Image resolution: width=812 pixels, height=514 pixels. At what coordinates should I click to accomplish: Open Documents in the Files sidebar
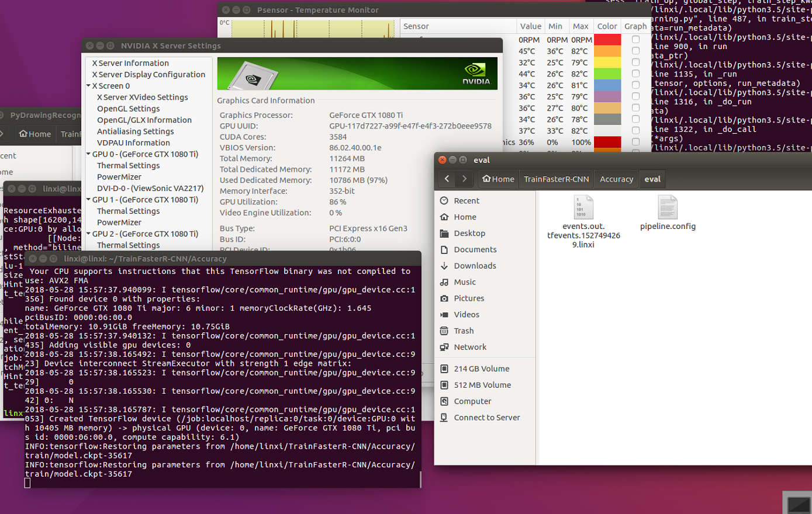pyautogui.click(x=475, y=249)
